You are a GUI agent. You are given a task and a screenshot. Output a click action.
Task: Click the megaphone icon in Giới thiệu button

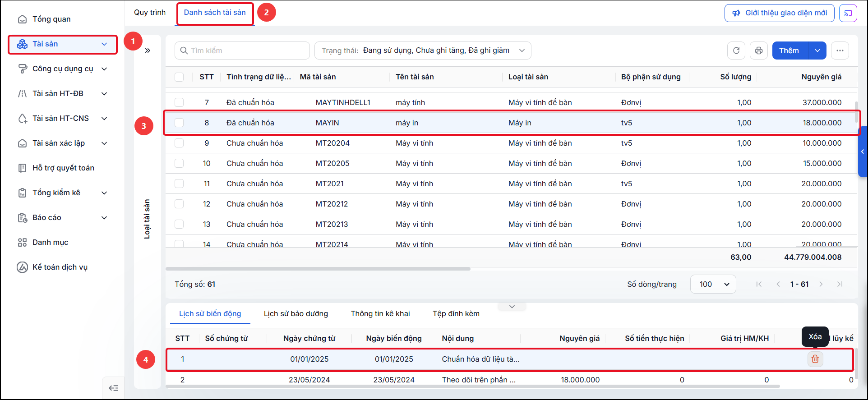pyautogui.click(x=736, y=13)
